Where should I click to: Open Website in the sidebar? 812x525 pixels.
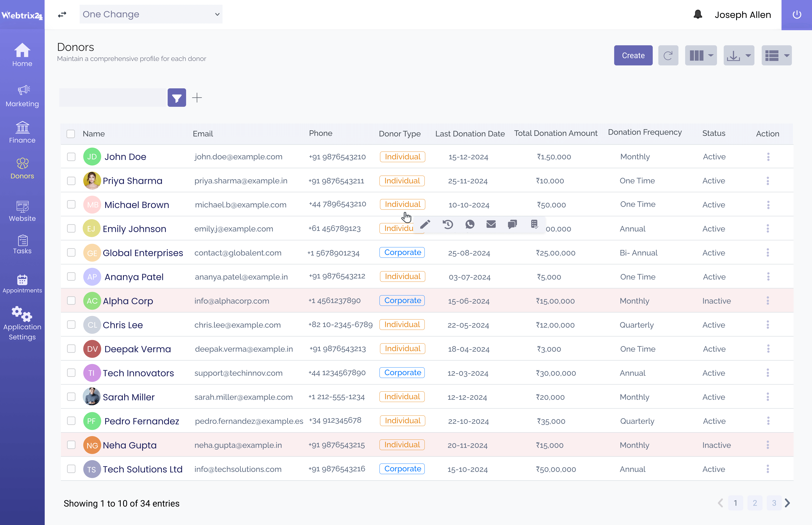click(22, 211)
